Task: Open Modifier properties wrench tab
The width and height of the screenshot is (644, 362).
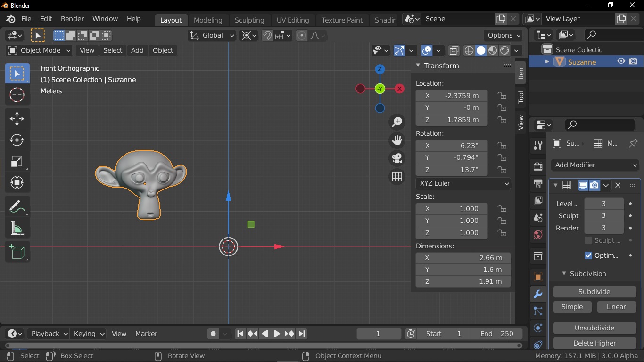Action: click(x=538, y=294)
